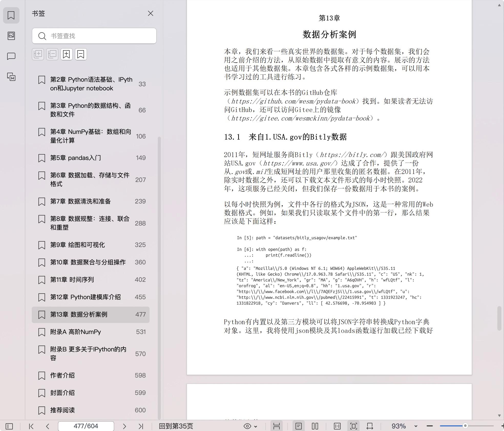
Task: Select bookmark 第7章 数据清洗和准备
Action: pyautogui.click(x=91, y=201)
